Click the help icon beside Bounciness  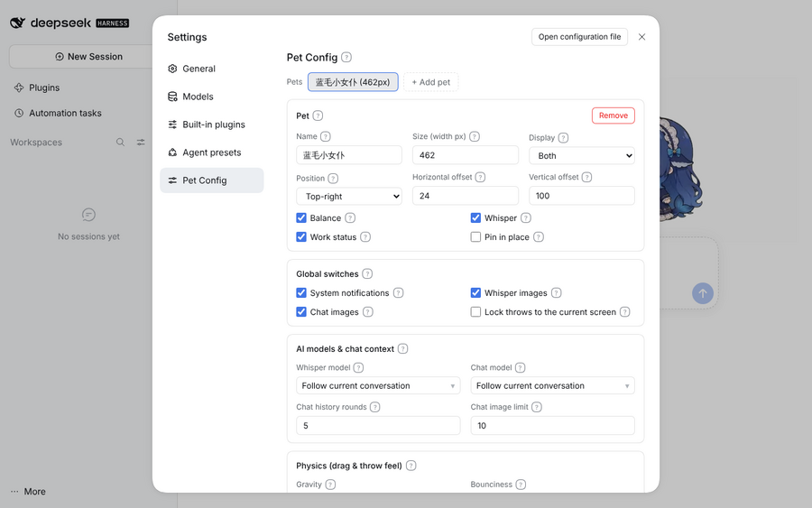click(521, 485)
